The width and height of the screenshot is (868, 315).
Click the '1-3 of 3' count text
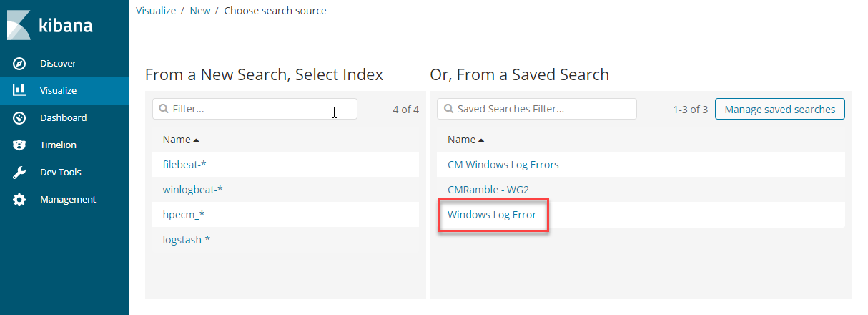coord(691,110)
